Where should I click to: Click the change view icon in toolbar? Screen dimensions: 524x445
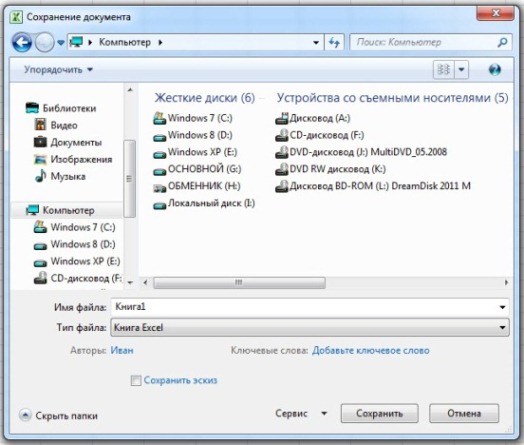443,69
